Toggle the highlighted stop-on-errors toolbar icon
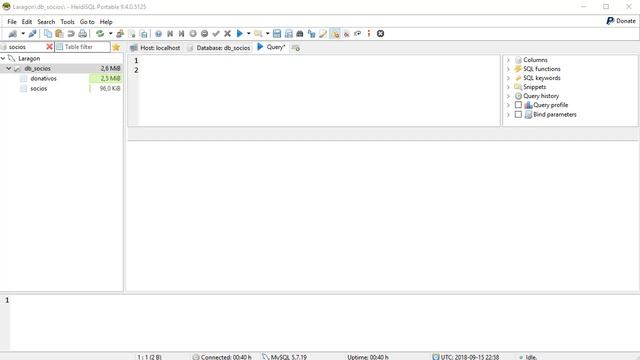The image size is (640, 360). (335, 34)
